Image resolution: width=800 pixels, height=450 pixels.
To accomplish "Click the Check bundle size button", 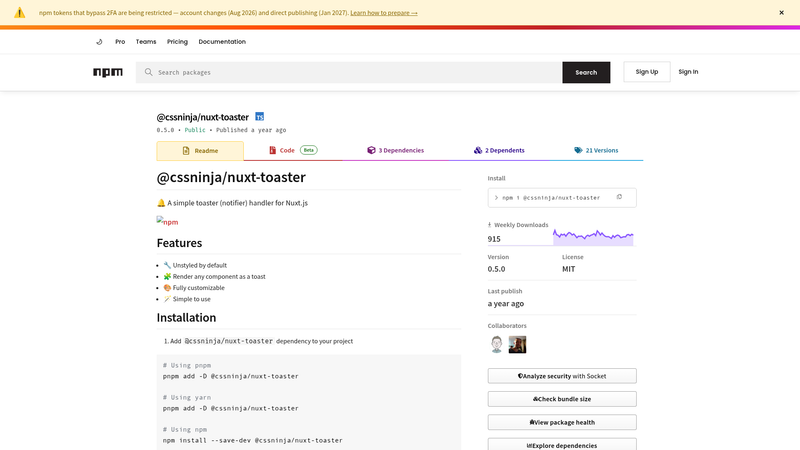I will click(x=562, y=399).
